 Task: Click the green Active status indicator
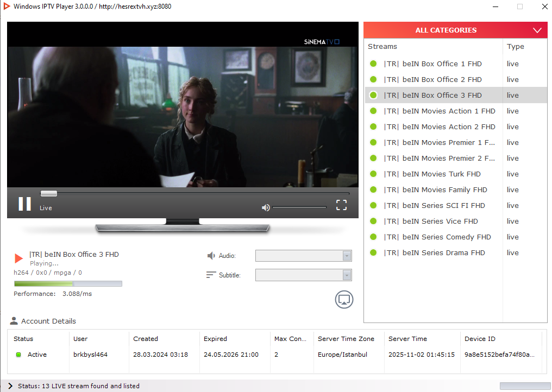click(18, 355)
